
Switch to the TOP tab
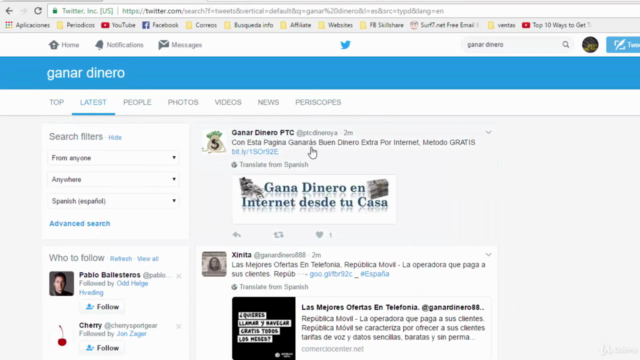[57, 102]
